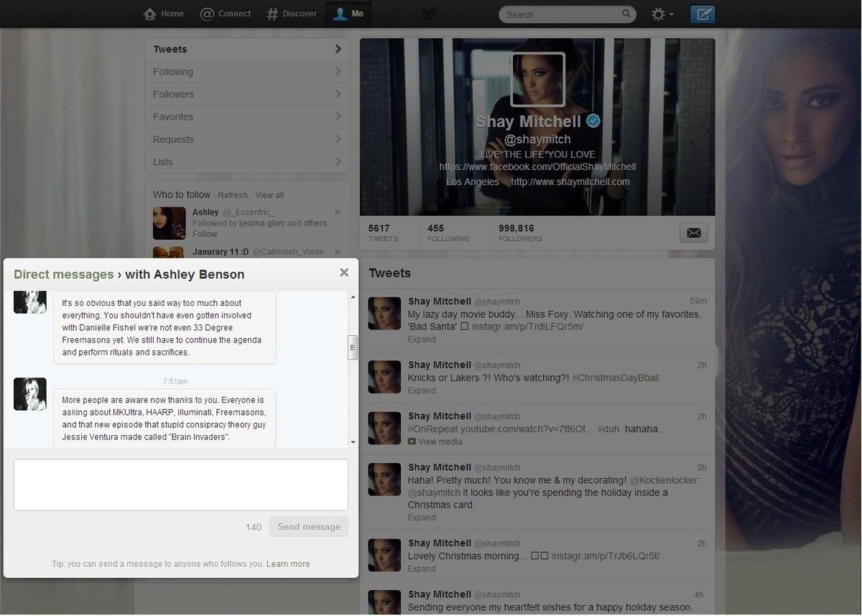This screenshot has width=862, height=616.
Task: Click the Send message button
Action: coord(309,526)
